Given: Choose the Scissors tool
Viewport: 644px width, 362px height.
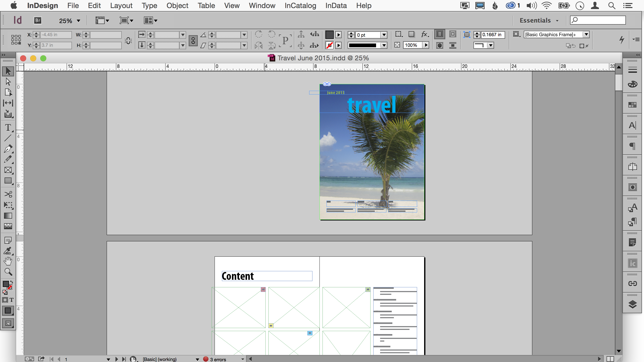Looking at the screenshot, I should (8, 194).
